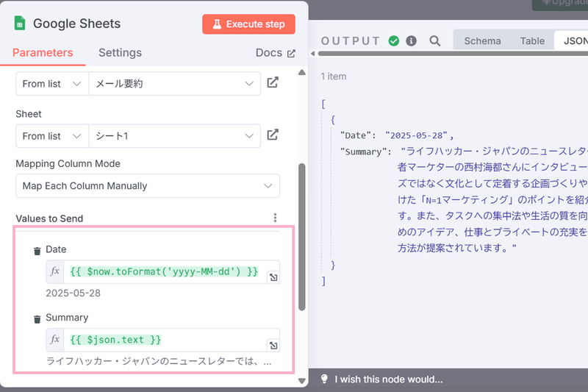Screen dimensions: 588x392
Task: Click the parameters panel scroll down arrow
Action: tap(302, 381)
